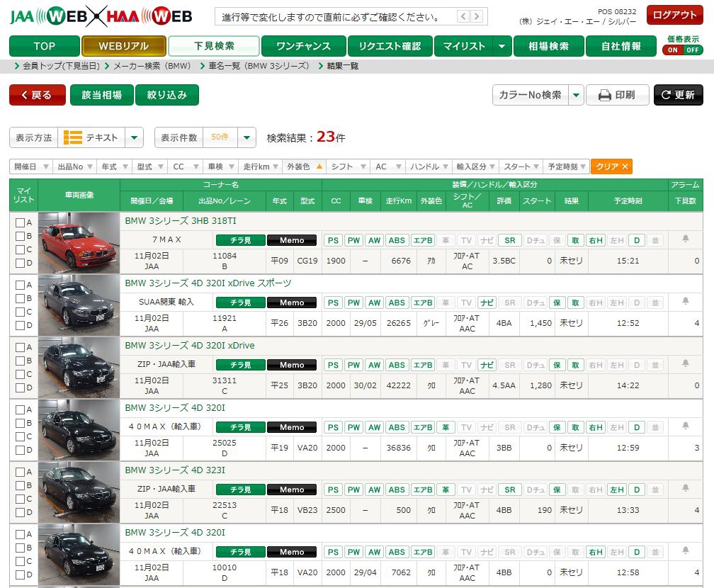Click the alarm bell for lot 25025 row
This screenshot has height=588, width=714.
(x=686, y=426)
